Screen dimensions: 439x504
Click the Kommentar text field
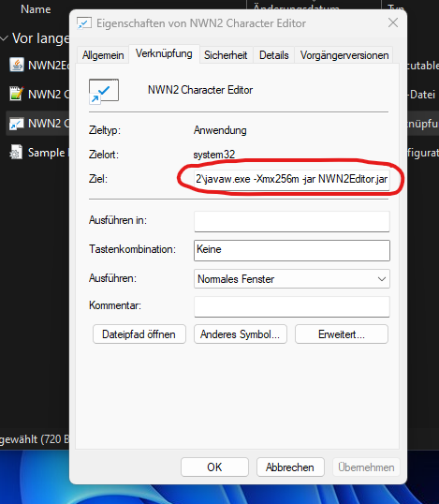click(292, 306)
